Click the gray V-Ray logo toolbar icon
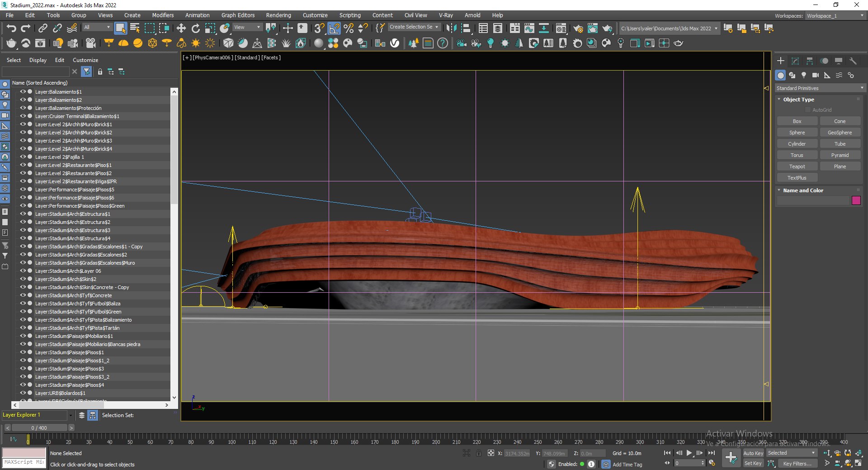This screenshot has width=868, height=470. (x=395, y=43)
